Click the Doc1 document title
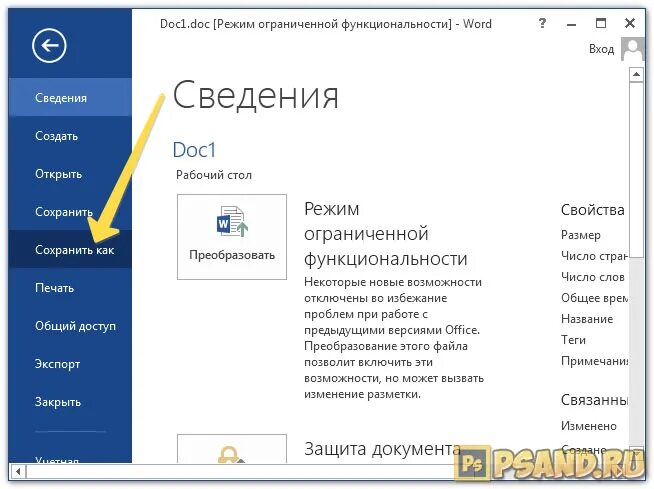The image size is (654, 489). point(194,150)
